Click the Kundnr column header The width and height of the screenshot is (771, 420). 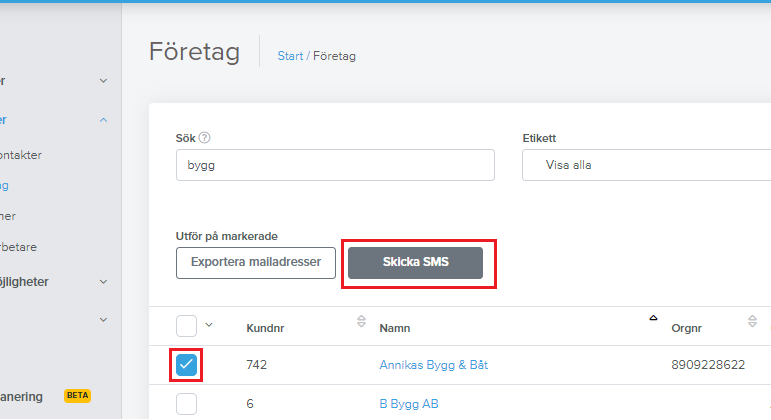(x=265, y=328)
